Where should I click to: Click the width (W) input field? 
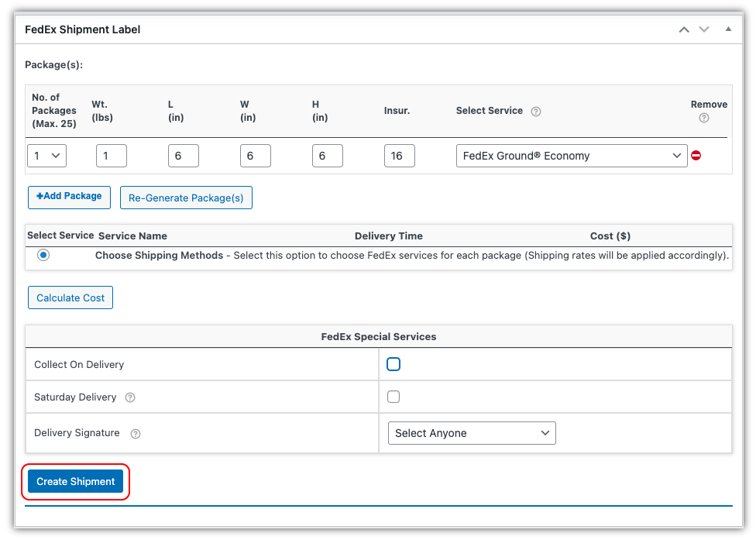point(256,156)
